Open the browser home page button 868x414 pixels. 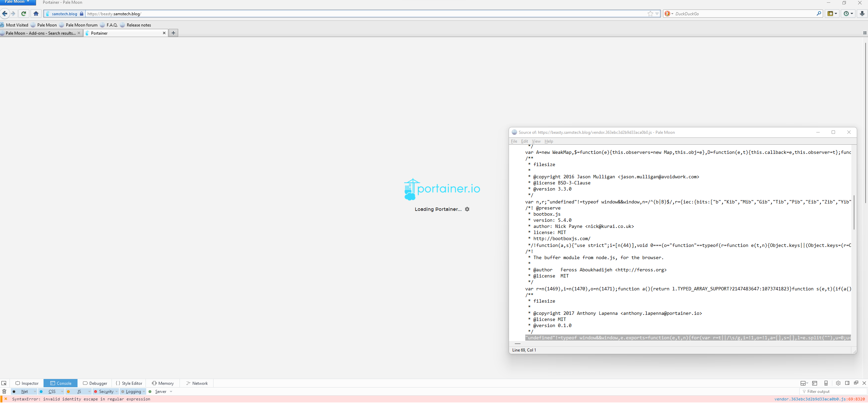tap(36, 14)
